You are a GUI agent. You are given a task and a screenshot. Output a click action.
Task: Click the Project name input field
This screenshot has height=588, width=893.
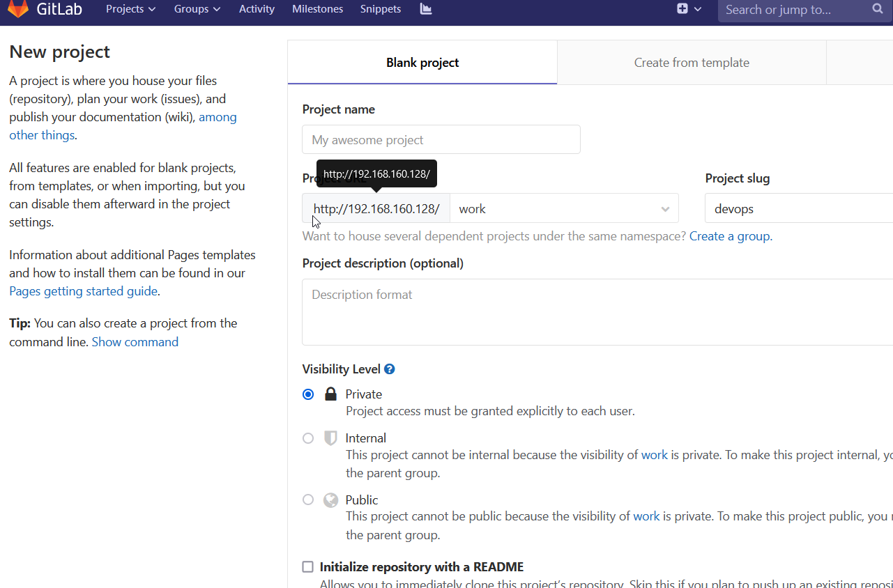[441, 139]
